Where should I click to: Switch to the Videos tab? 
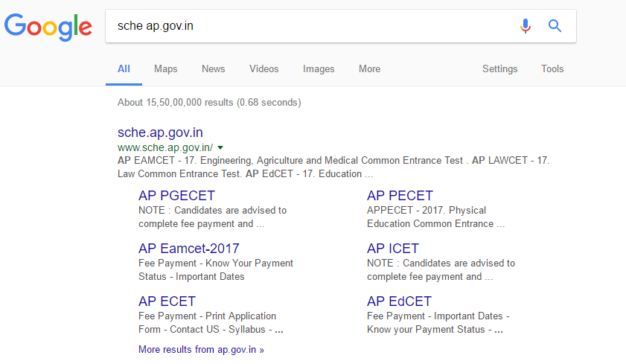[264, 68]
